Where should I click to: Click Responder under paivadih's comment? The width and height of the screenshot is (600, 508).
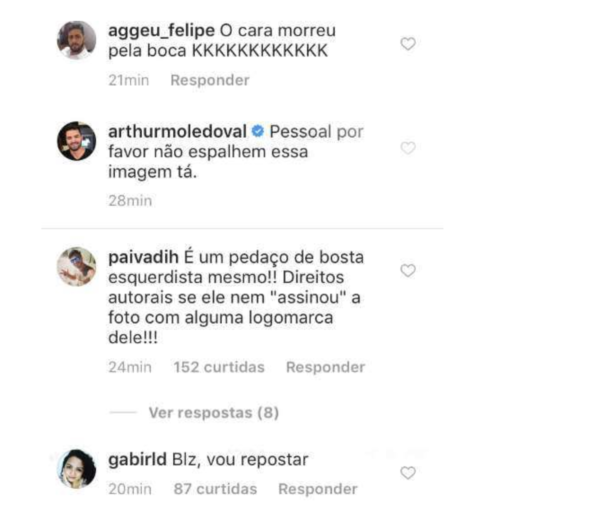(325, 367)
